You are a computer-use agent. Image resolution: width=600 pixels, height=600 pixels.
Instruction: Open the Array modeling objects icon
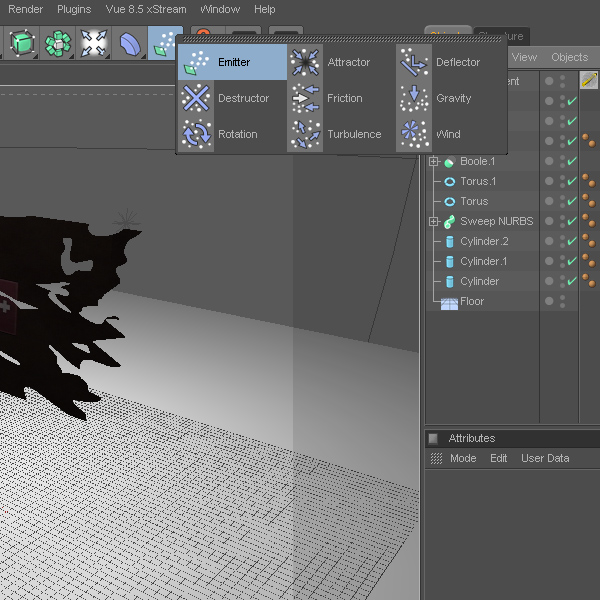click(58, 43)
